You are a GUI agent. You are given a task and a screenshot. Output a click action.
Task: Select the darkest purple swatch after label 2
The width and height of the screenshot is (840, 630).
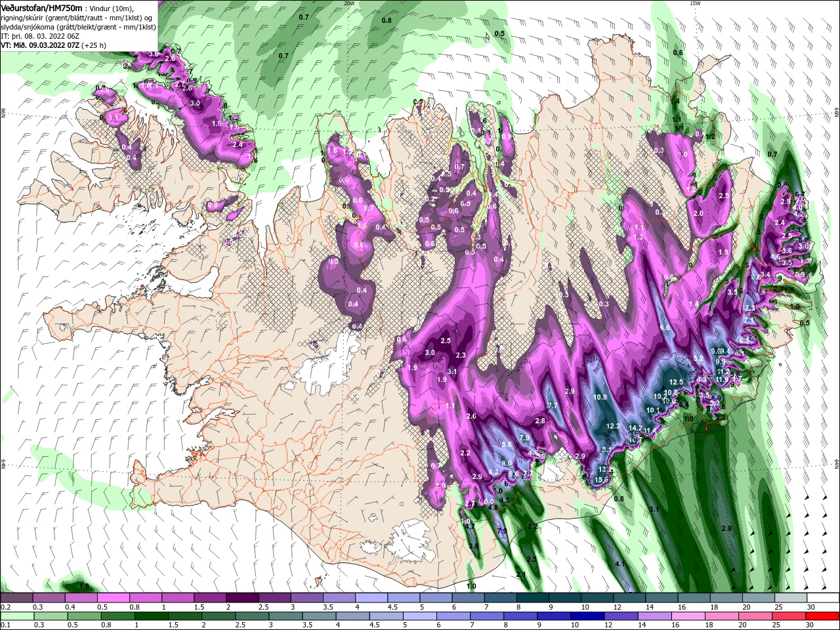coord(241,598)
